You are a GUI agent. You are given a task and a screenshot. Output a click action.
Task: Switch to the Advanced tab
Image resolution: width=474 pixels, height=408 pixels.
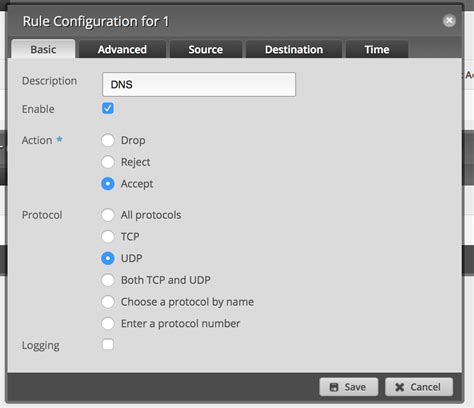tap(122, 49)
